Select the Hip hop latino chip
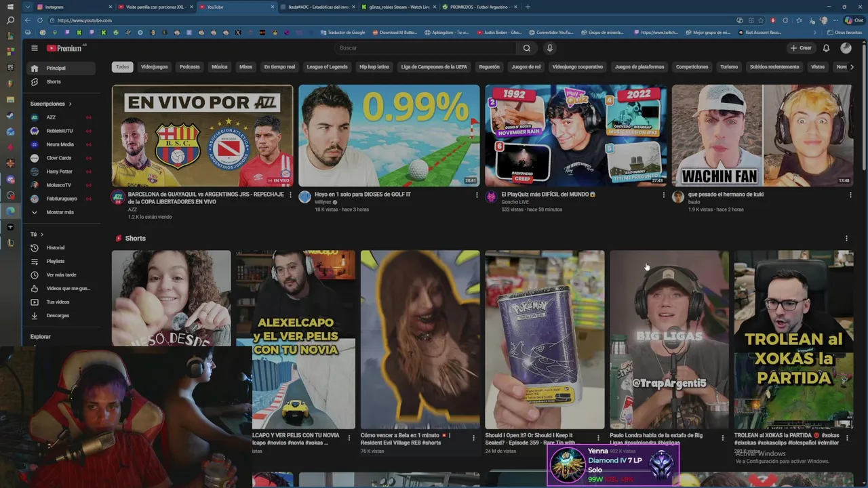 pyautogui.click(x=374, y=67)
